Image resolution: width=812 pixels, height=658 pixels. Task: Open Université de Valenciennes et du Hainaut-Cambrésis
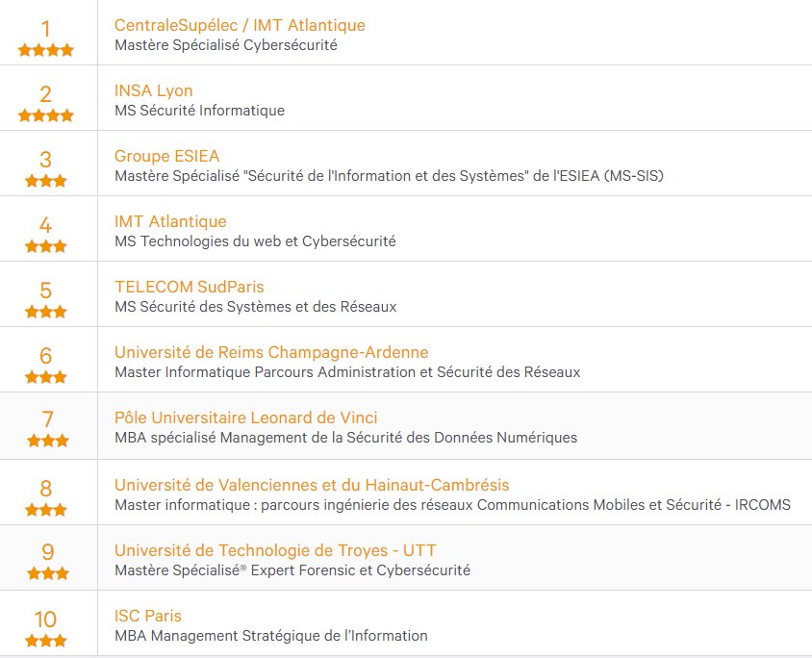[312, 485]
